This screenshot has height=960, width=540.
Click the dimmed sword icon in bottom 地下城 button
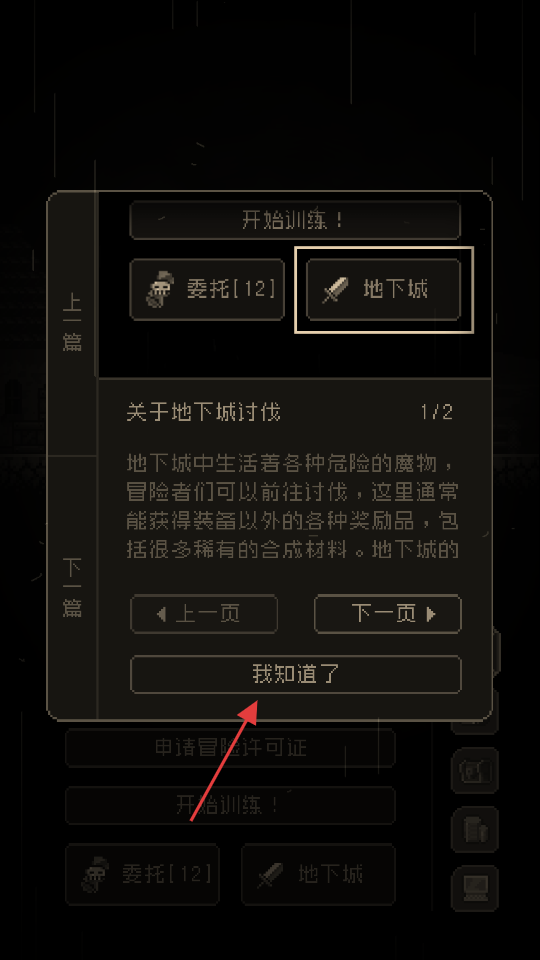click(x=270, y=875)
